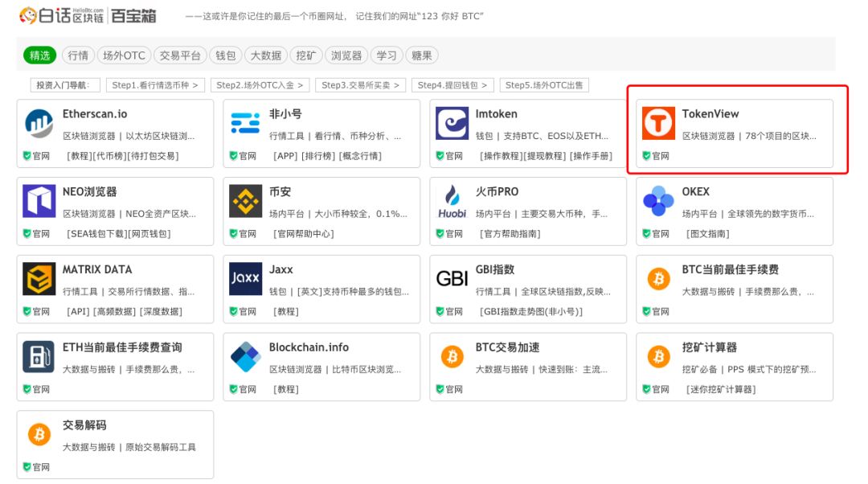Open 火币PRO [官方帮助指南] link
Screen dimensions: 868x484
click(510, 234)
